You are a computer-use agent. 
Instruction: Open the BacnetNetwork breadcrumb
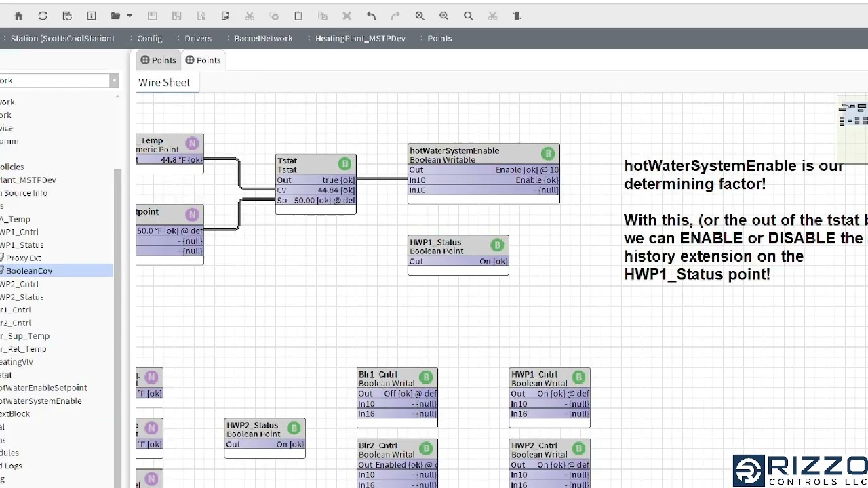263,38
